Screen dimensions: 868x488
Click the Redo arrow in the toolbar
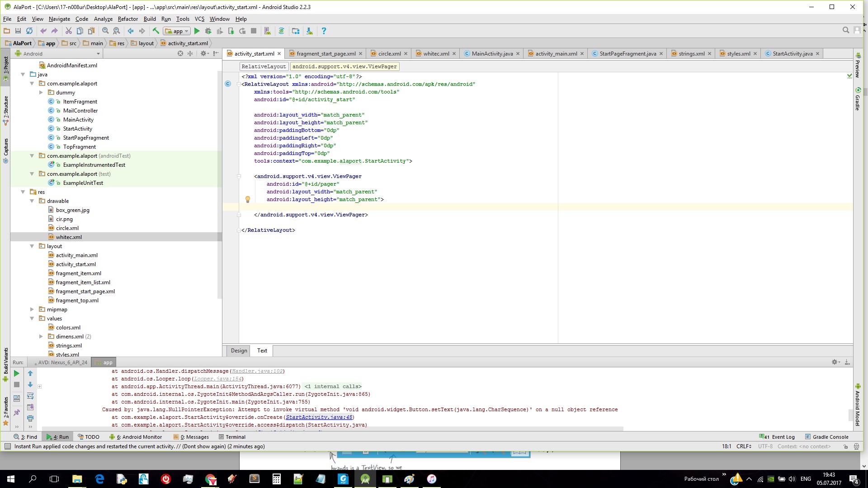pyautogui.click(x=55, y=31)
